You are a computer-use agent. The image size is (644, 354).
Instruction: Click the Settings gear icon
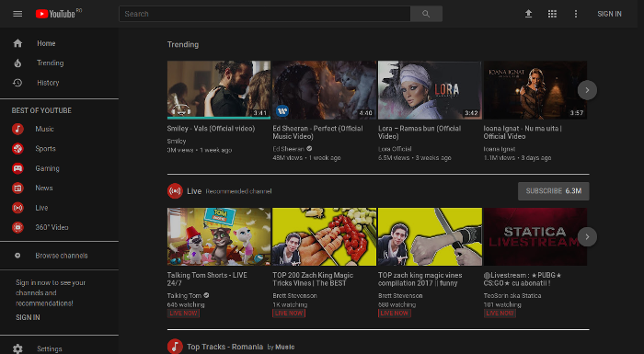click(17, 348)
